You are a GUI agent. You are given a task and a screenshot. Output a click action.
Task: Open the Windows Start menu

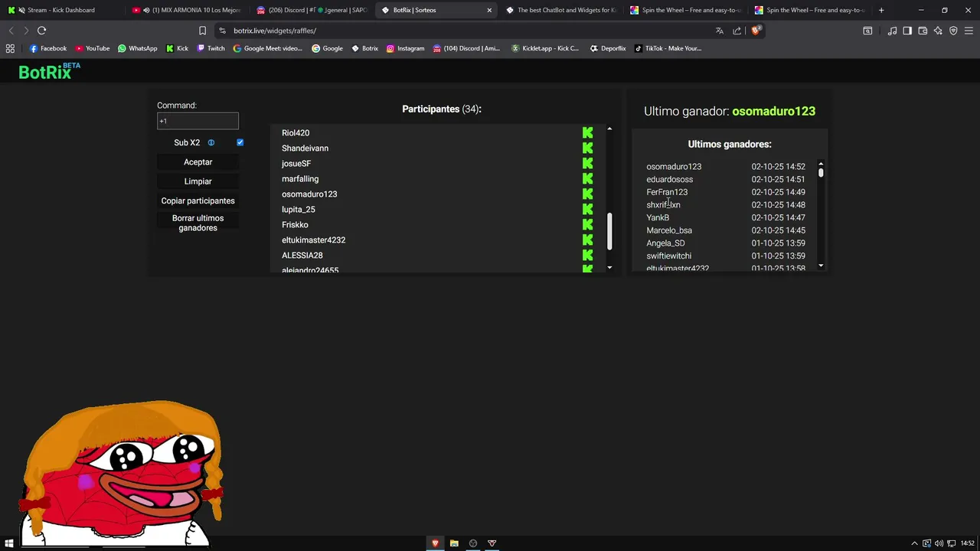9,543
